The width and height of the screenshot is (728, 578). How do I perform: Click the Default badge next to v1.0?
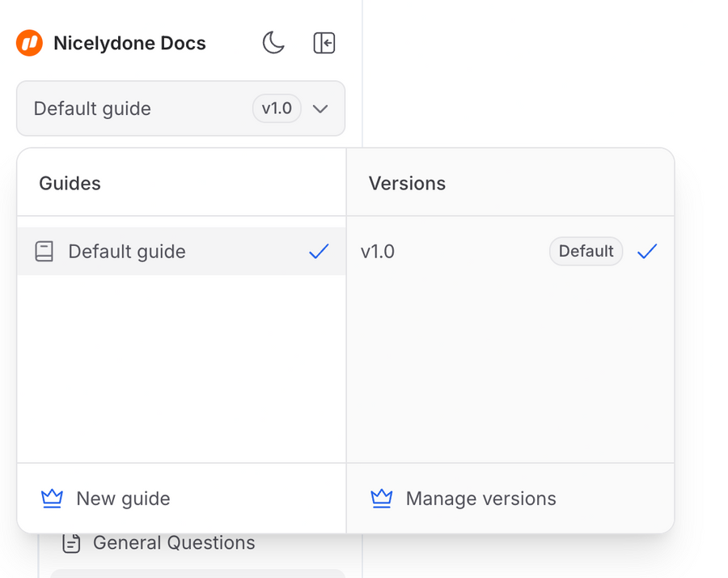point(586,252)
